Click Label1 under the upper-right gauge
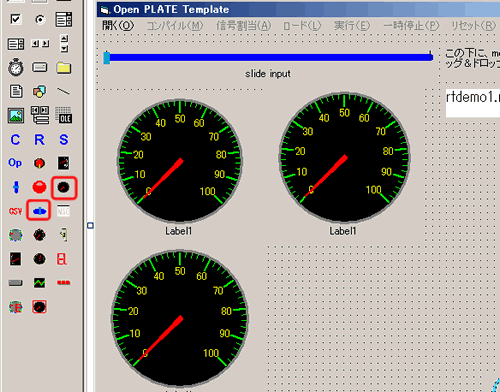 click(x=343, y=231)
